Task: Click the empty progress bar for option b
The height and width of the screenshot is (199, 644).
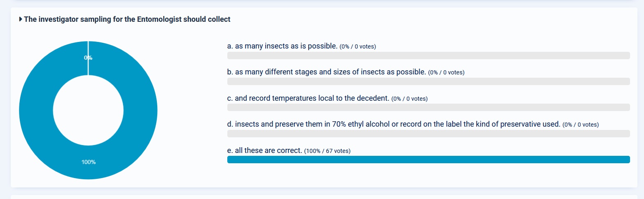Action: pos(428,81)
